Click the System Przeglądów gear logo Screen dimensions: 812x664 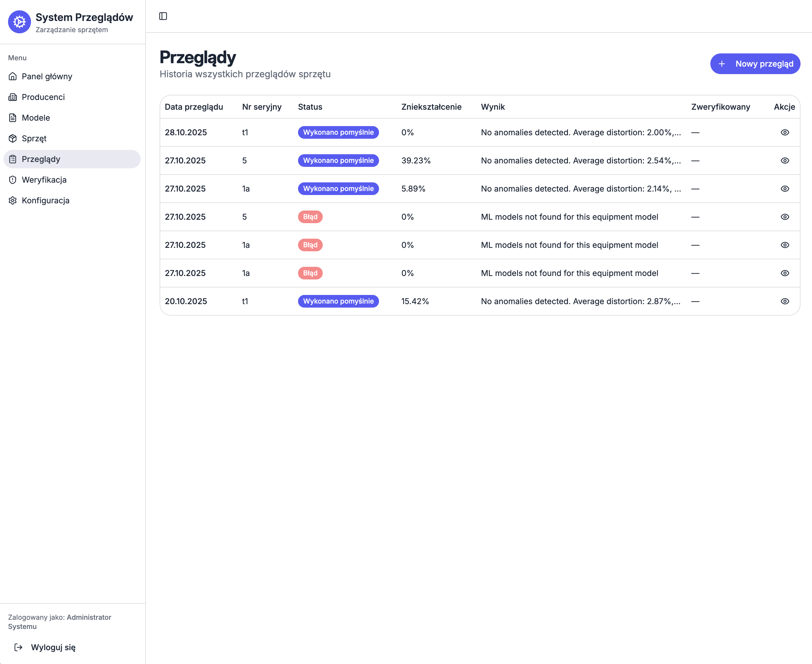coord(19,22)
